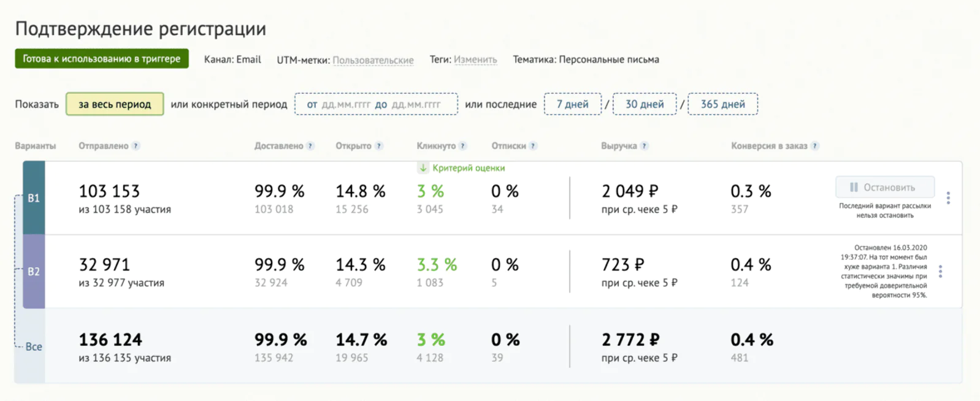Show statistics for last 30 дней
This screenshot has height=401, width=980.
pos(645,104)
